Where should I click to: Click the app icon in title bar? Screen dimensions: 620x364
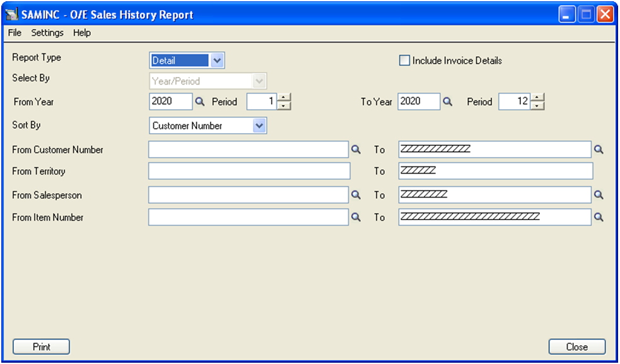click(12, 15)
